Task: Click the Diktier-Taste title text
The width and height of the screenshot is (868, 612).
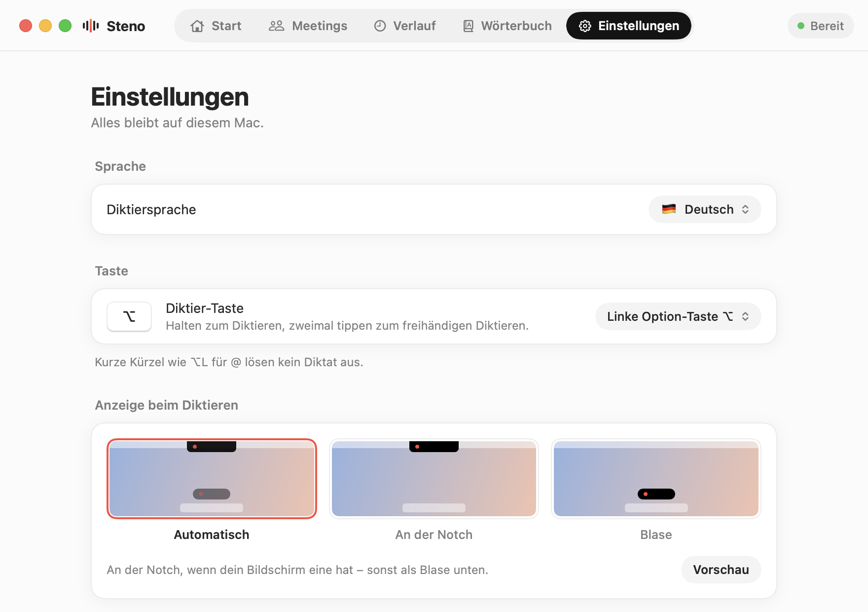Action: pyautogui.click(x=205, y=308)
